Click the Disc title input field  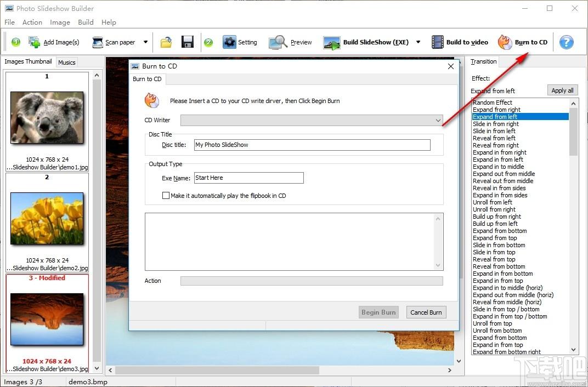[x=312, y=145]
